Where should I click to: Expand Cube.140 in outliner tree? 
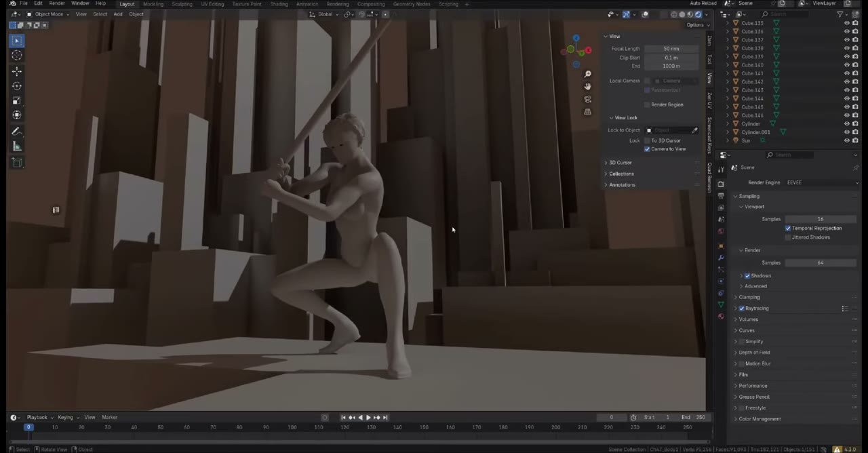[728, 65]
